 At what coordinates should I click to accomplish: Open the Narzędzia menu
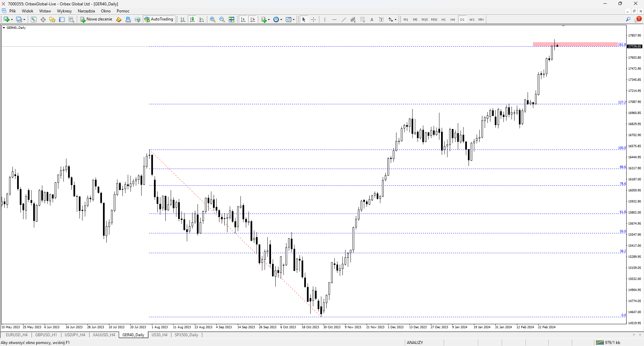point(86,11)
